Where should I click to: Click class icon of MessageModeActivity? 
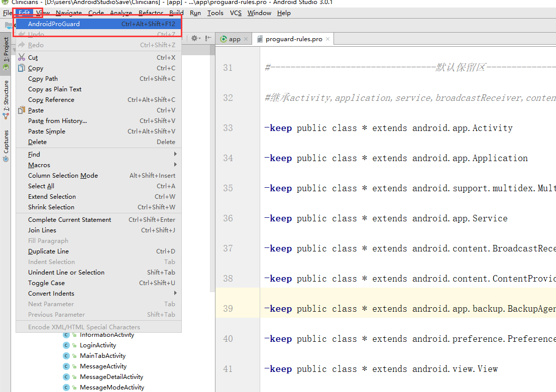[66, 387]
